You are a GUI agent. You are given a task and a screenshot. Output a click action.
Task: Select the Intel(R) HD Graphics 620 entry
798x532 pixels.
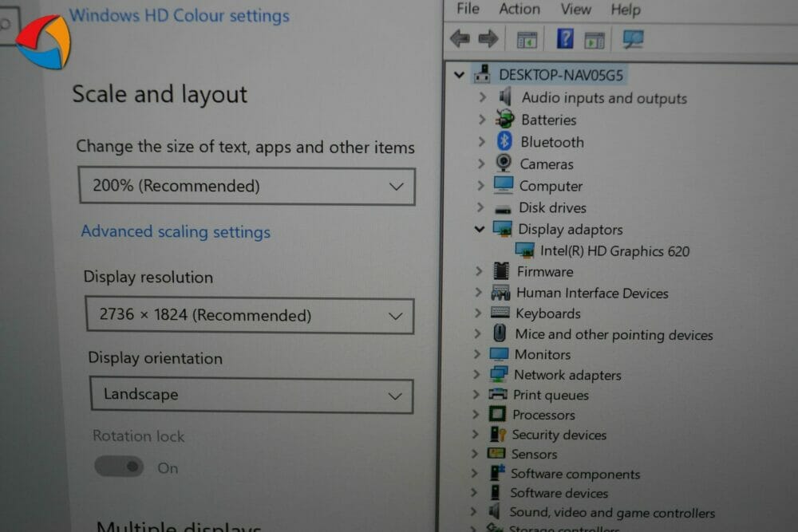tap(614, 250)
